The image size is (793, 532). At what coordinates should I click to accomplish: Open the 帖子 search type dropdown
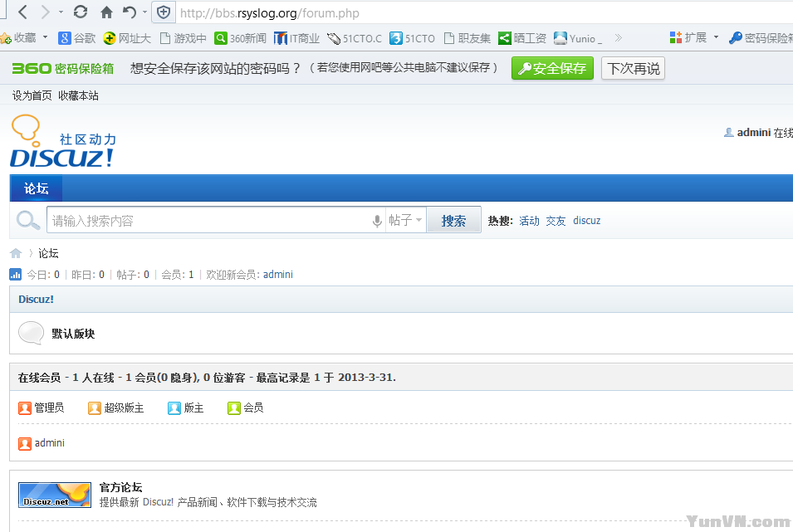(x=405, y=220)
